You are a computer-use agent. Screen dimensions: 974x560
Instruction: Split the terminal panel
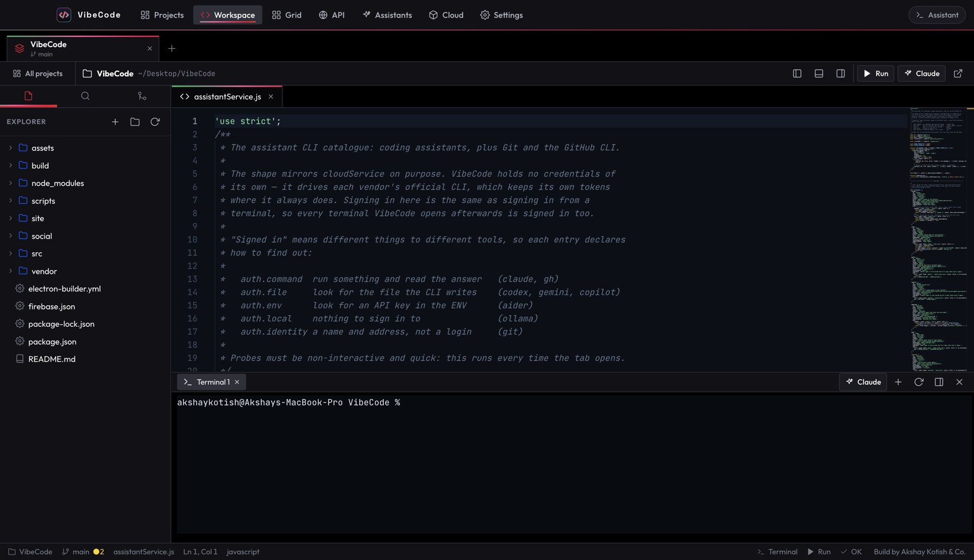pyautogui.click(x=939, y=382)
